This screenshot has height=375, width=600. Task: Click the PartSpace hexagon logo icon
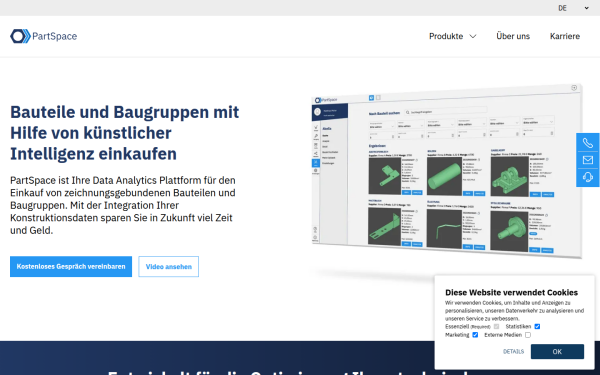pos(20,36)
